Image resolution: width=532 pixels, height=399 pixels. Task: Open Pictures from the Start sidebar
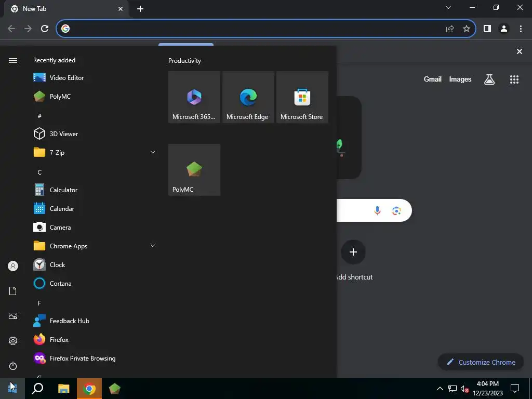(x=13, y=316)
